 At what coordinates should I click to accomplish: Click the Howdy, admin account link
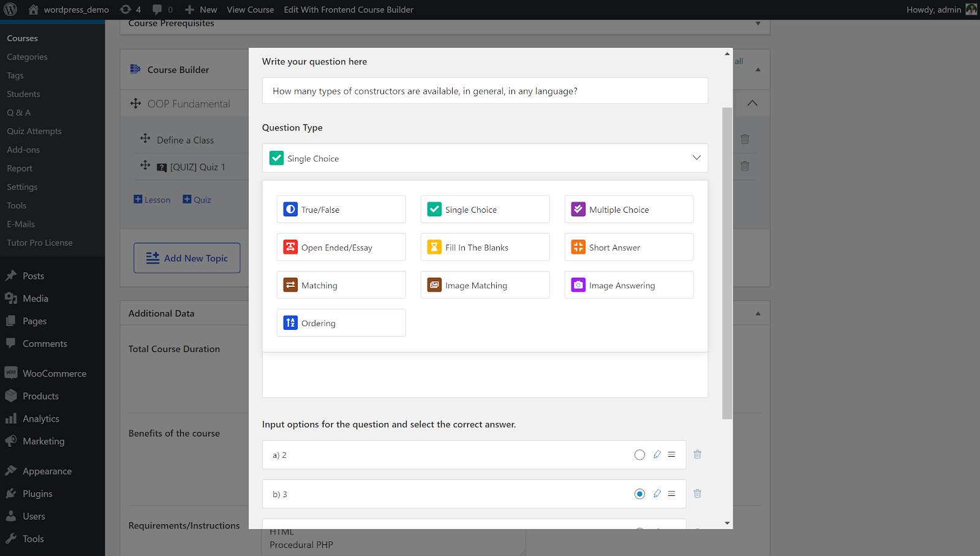coord(941,10)
